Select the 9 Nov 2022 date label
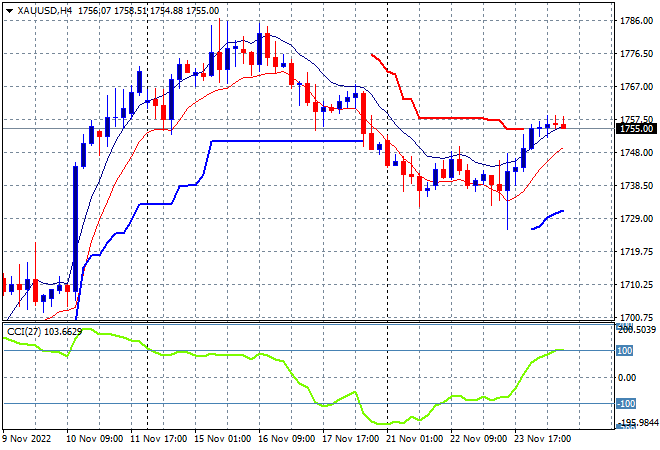Viewport: 660px width, 450px height. (x=27, y=439)
